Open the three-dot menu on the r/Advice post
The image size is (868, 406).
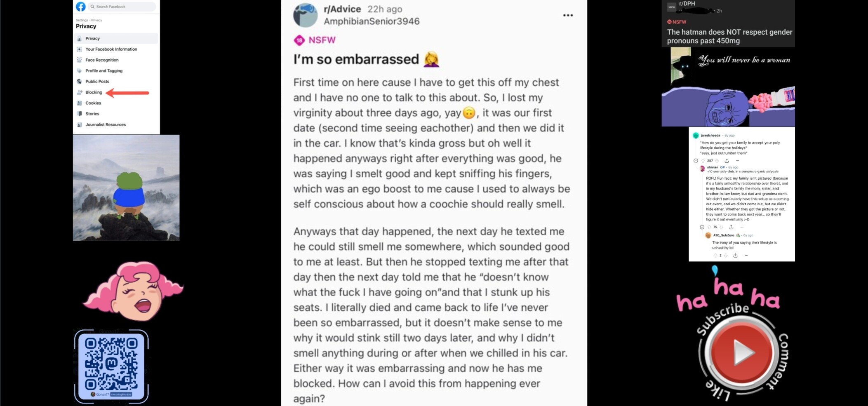point(568,16)
